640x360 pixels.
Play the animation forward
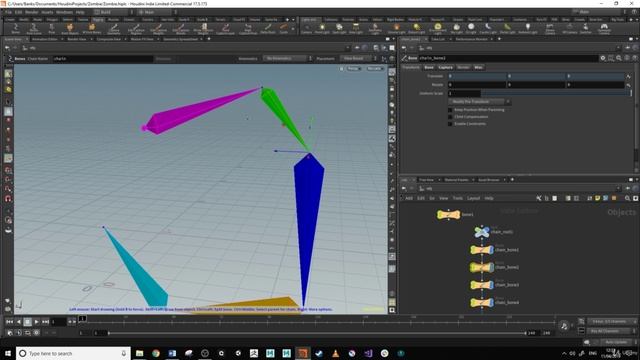point(36,322)
